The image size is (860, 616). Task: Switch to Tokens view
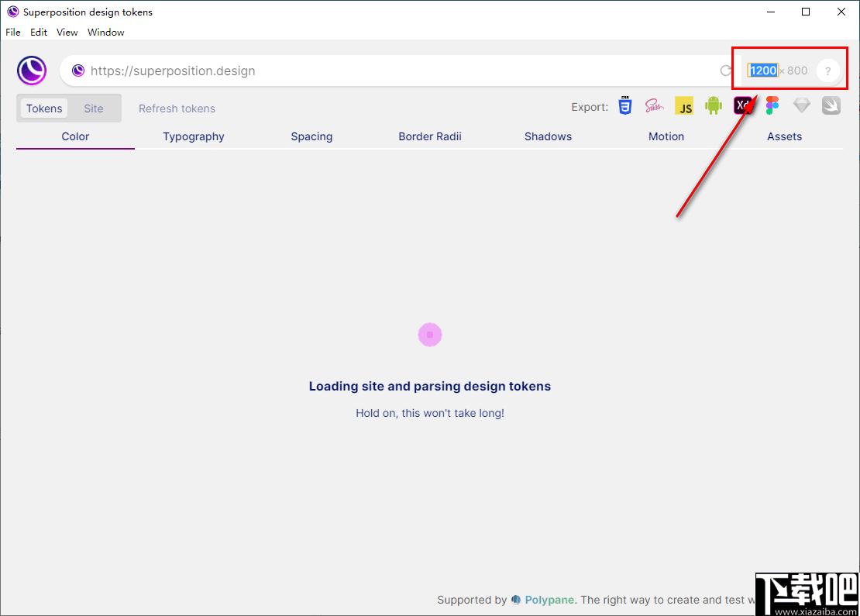(x=44, y=108)
